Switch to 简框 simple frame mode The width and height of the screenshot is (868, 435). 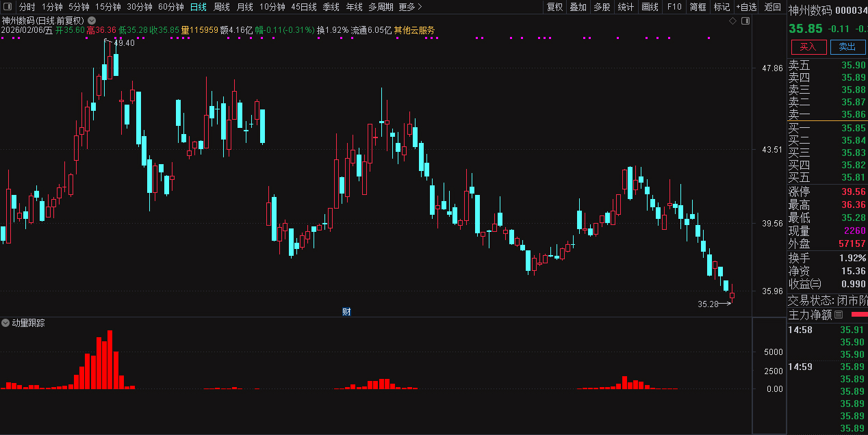point(698,6)
